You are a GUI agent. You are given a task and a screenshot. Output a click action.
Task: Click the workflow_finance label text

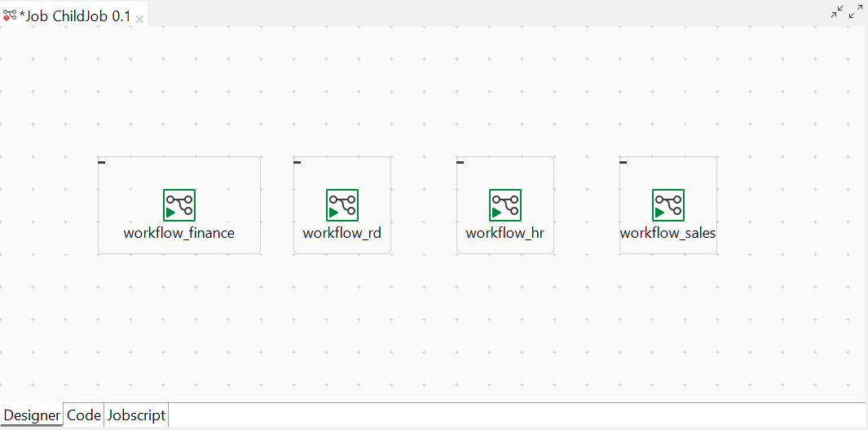click(x=179, y=233)
